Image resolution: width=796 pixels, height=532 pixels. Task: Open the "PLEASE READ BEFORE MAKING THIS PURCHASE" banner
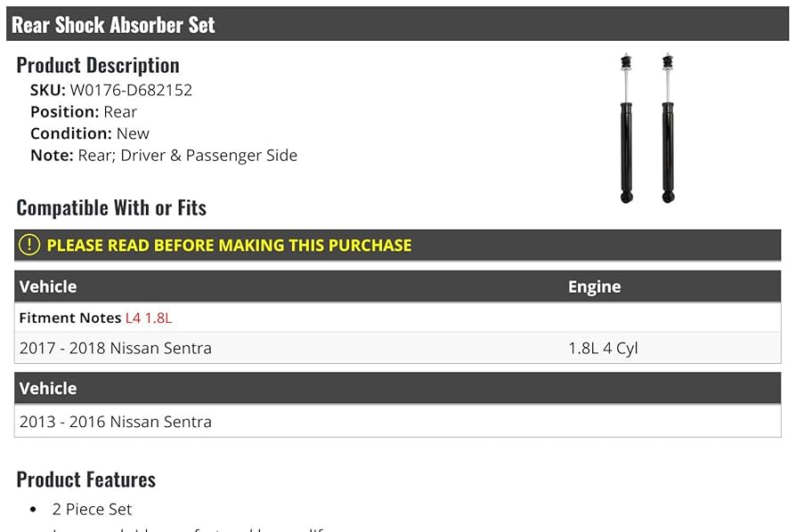229,246
